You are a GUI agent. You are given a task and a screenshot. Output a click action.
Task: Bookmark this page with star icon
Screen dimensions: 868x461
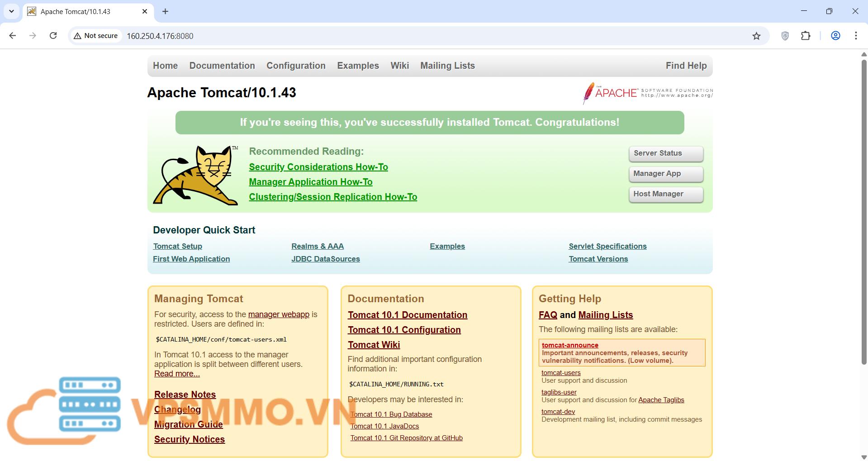756,36
